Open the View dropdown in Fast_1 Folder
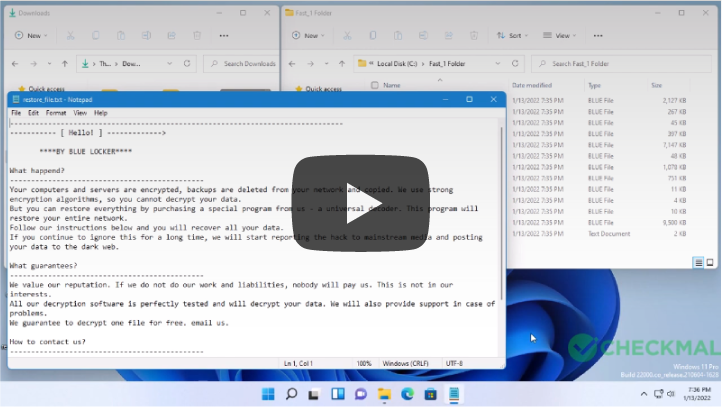The image size is (722, 407). (559, 35)
